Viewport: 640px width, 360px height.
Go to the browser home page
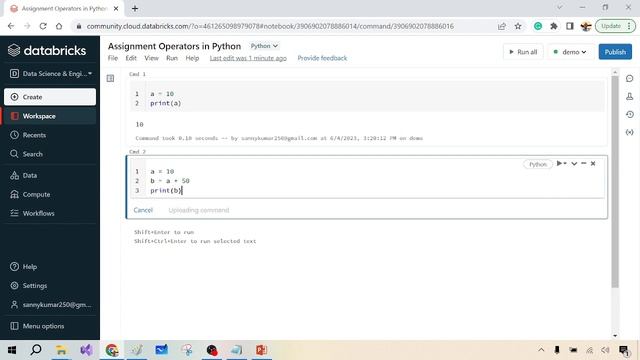(59, 26)
